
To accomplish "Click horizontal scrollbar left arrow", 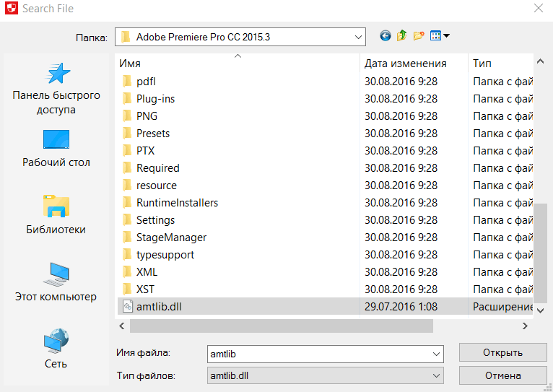I will (x=122, y=326).
